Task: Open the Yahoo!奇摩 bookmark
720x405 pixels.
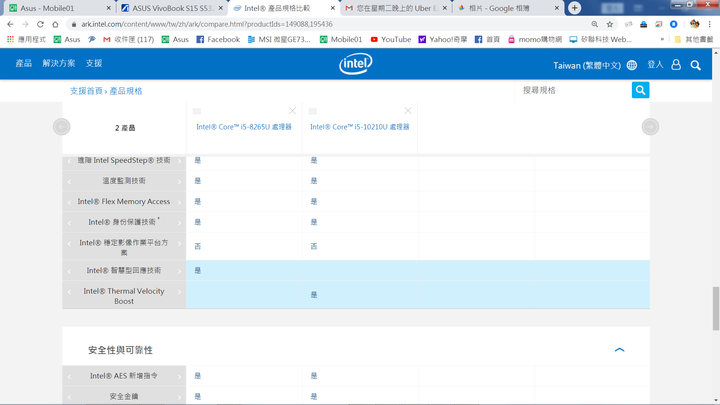Action: point(443,39)
